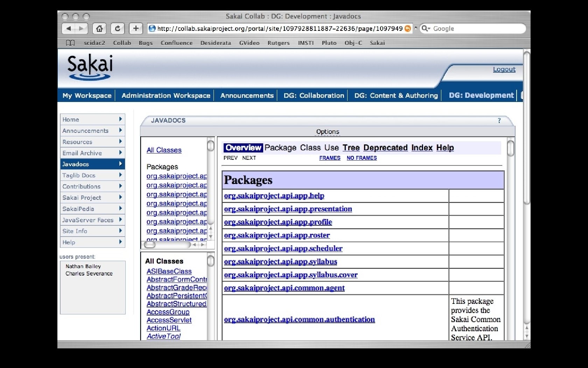588x368 pixels.
Task: Switch to the My Workspace tab
Action: click(87, 95)
